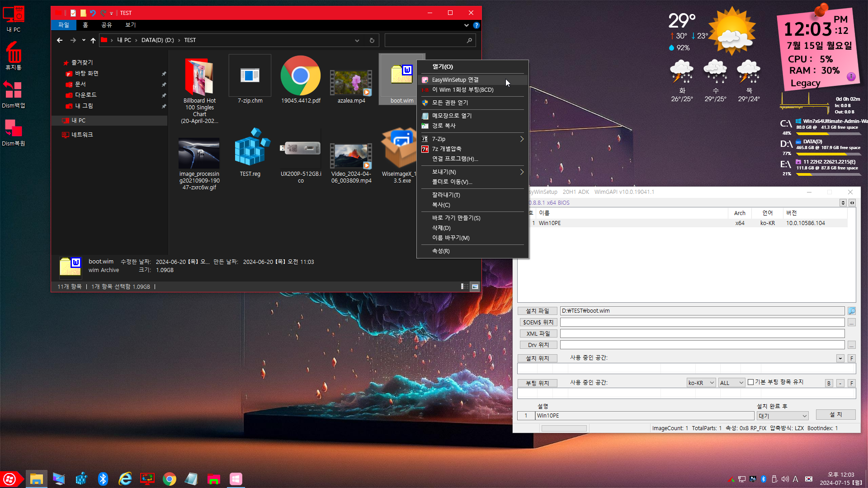Choose 메모장으로 열기 from context menu
Viewport: 868px width, 488px height.
click(472, 116)
